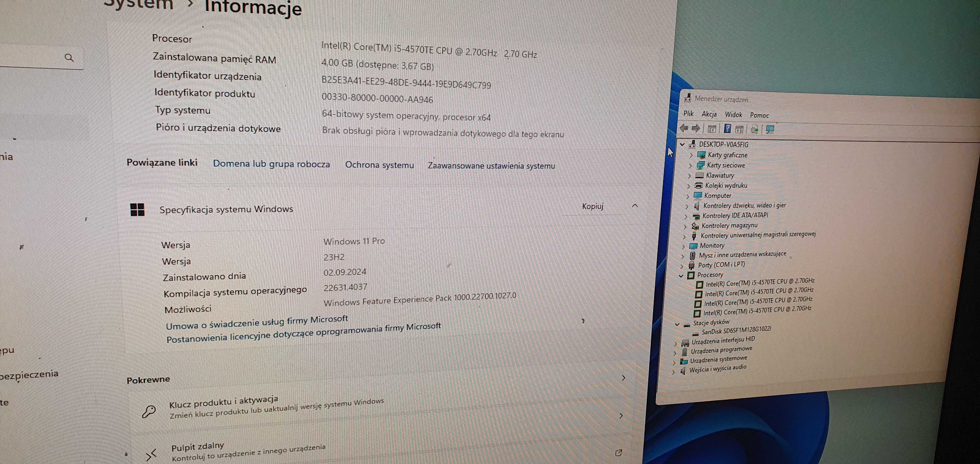
Task: Expand Urządzenia programowe node
Action: (675, 353)
